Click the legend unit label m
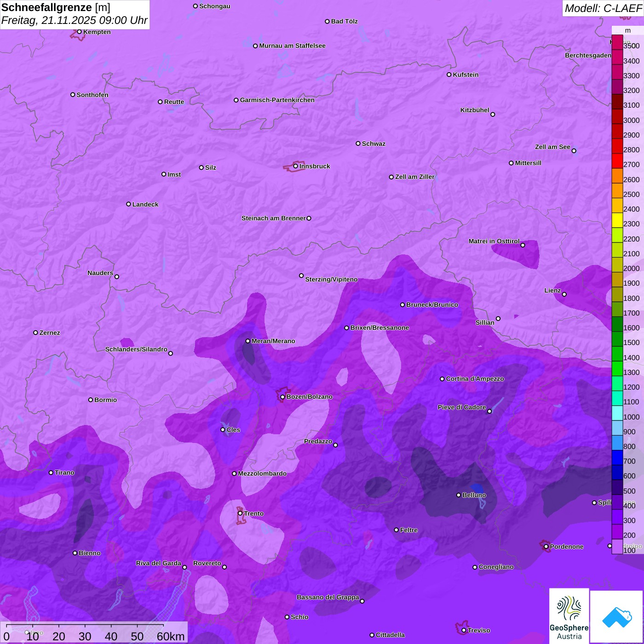This screenshot has height=644, width=644. [628, 30]
